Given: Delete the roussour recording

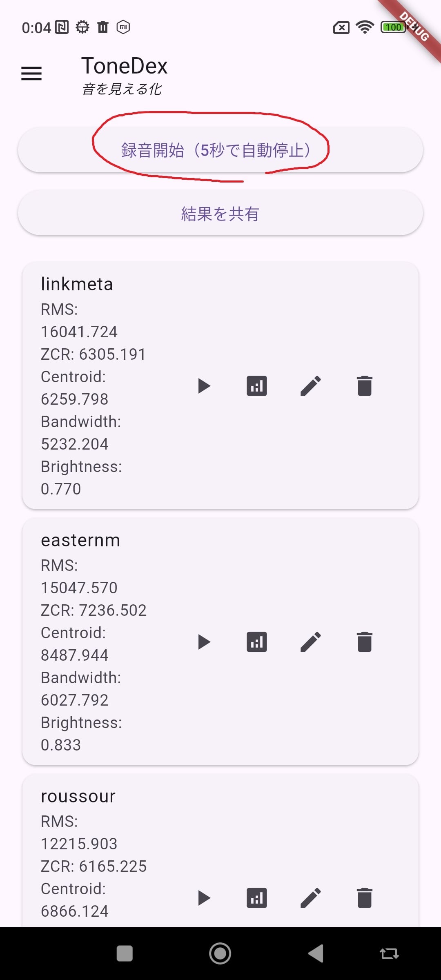Looking at the screenshot, I should click(364, 898).
